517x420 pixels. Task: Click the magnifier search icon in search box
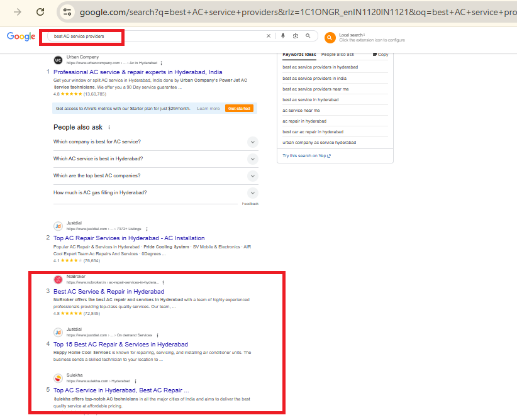tap(308, 36)
